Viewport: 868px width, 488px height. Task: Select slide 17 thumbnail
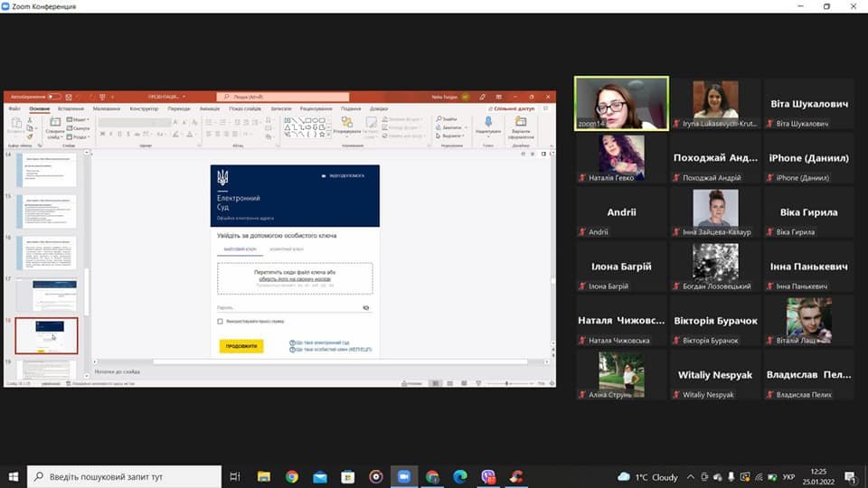46,295
